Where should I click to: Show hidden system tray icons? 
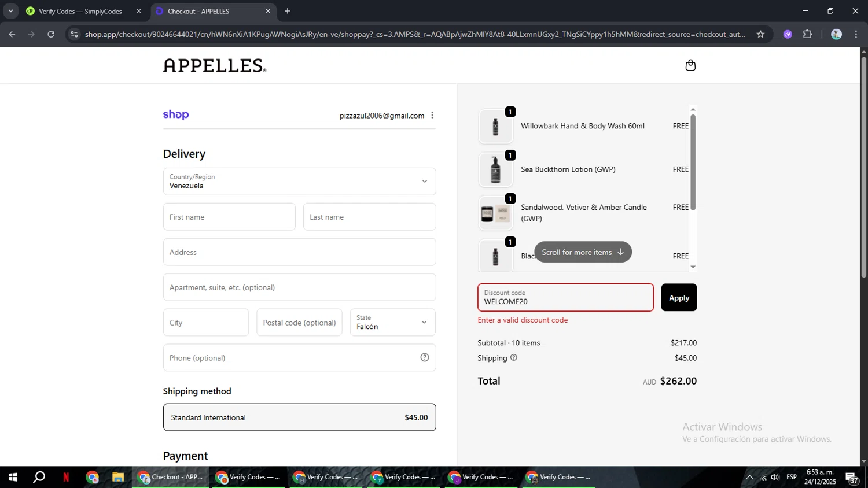pos(749,477)
